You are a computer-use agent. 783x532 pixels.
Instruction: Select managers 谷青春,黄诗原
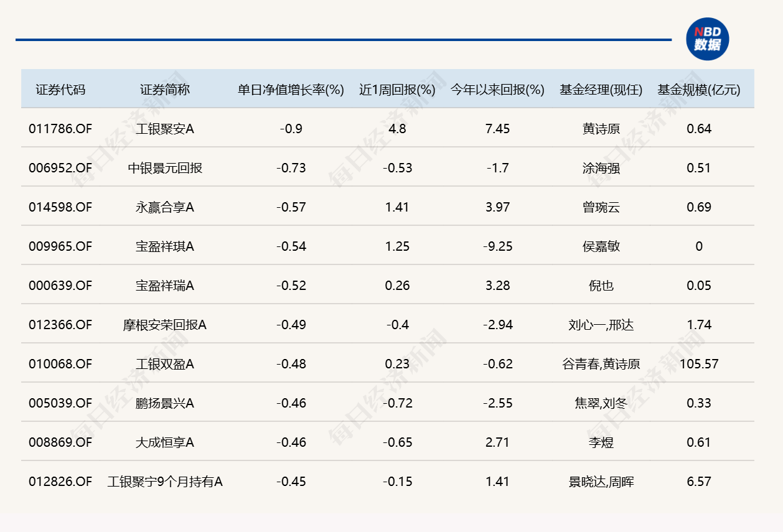pyautogui.click(x=601, y=364)
